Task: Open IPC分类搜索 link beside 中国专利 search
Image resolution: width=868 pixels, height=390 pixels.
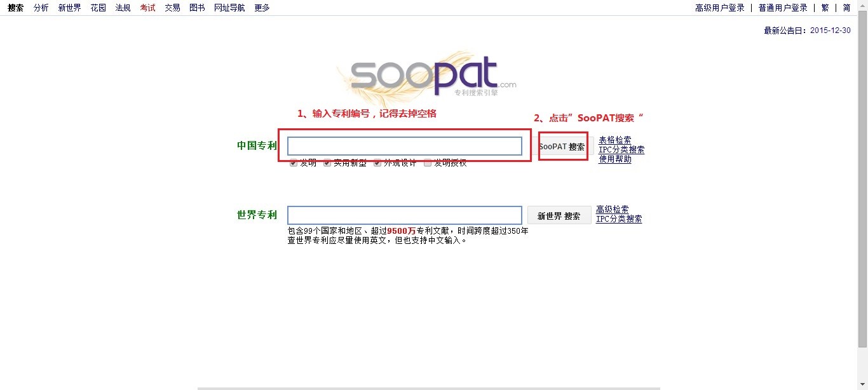Action: pos(621,150)
